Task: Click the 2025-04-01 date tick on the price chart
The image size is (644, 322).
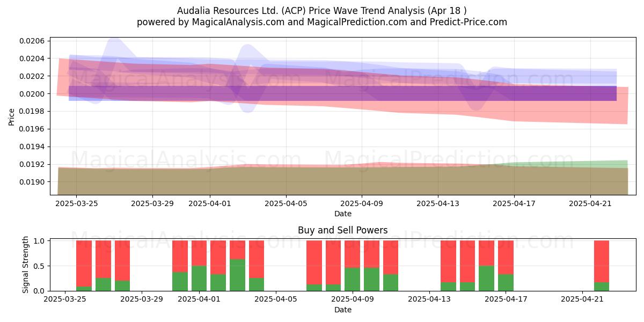Action: 210,203
